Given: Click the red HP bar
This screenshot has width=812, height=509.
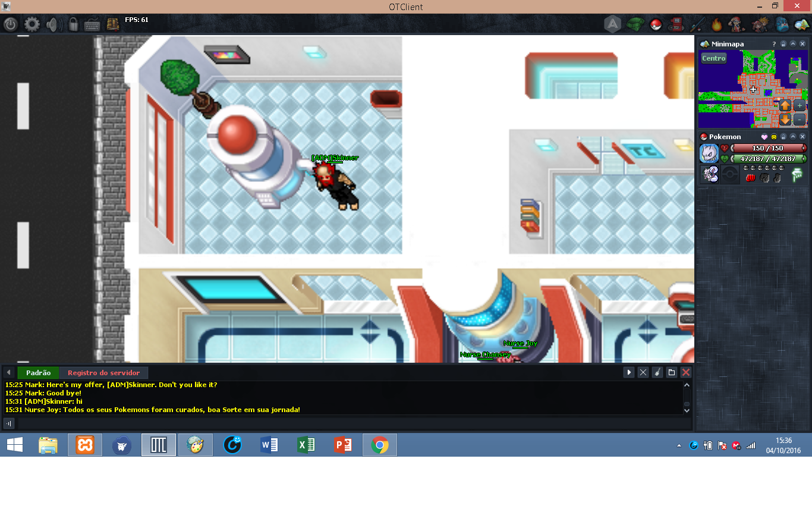Looking at the screenshot, I should (767, 148).
